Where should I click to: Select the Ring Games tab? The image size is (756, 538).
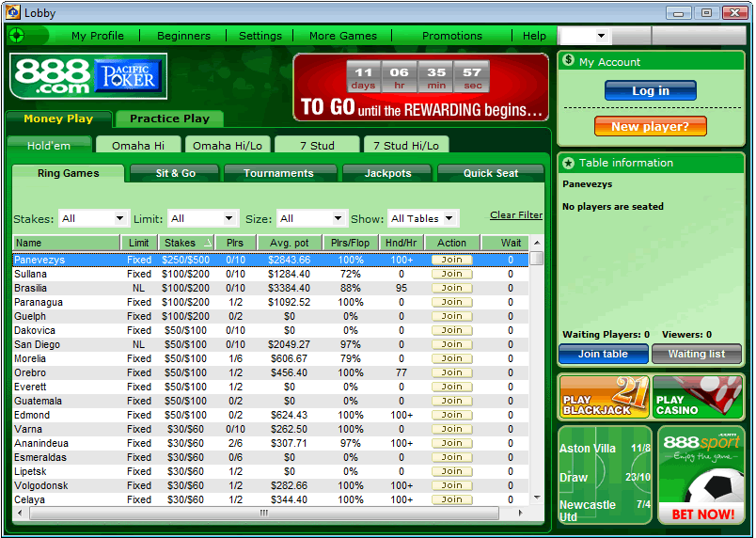(x=68, y=173)
